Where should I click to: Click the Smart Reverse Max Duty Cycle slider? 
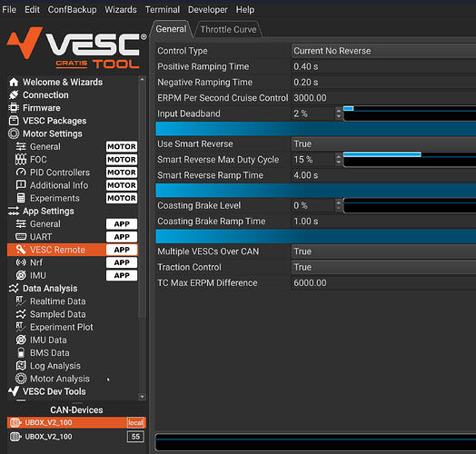[410, 159]
